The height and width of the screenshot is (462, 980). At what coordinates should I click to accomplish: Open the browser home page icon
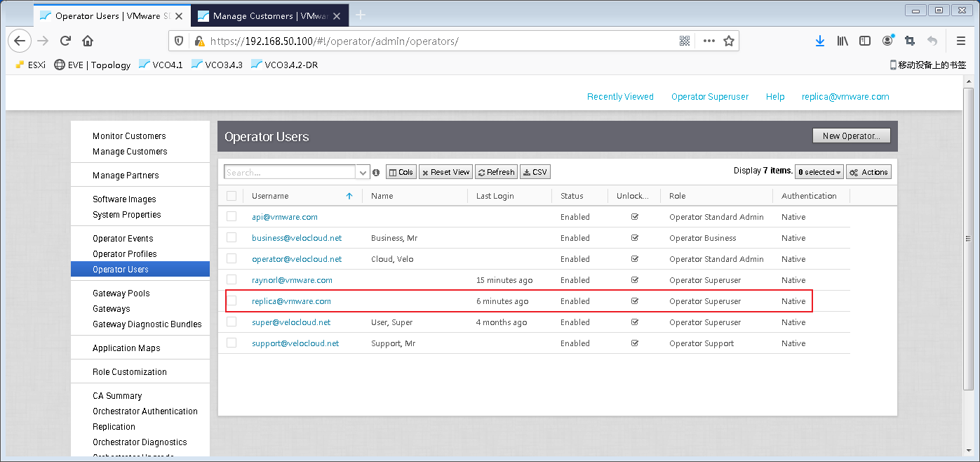pyautogui.click(x=88, y=41)
